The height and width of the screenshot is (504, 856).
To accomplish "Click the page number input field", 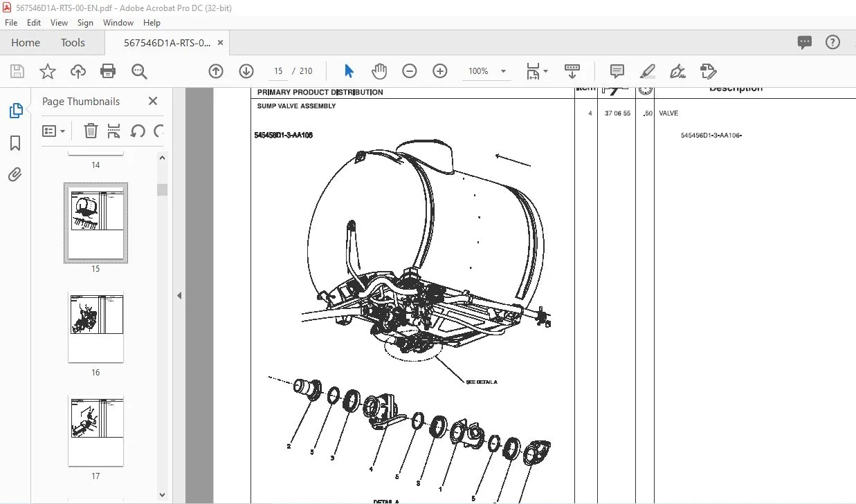I will click(278, 71).
